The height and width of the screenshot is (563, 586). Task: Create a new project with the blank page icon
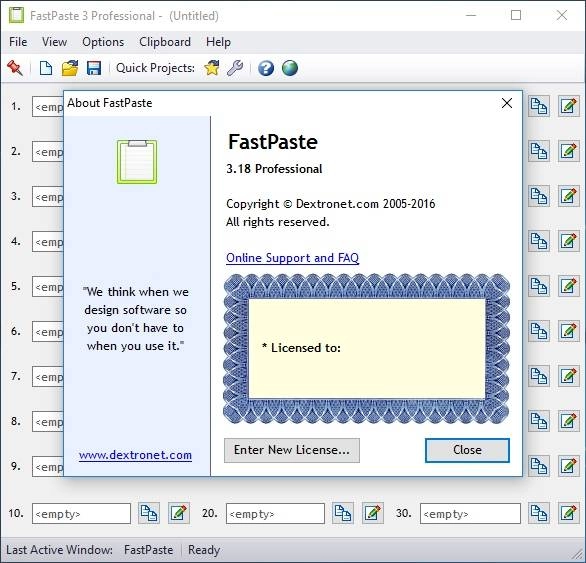46,68
